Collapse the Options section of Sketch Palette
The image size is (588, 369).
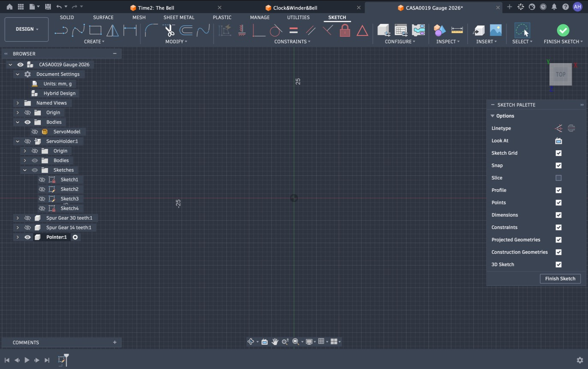[x=492, y=116]
